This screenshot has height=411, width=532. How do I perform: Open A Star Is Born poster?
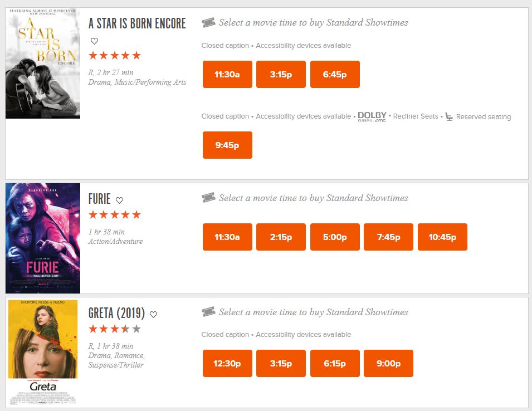click(x=43, y=63)
